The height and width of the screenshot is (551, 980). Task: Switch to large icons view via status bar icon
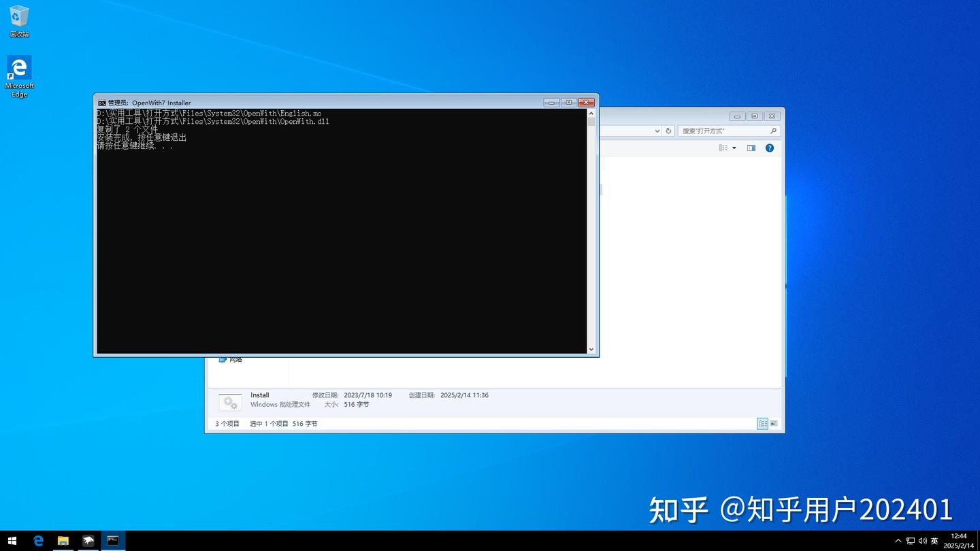tap(774, 423)
